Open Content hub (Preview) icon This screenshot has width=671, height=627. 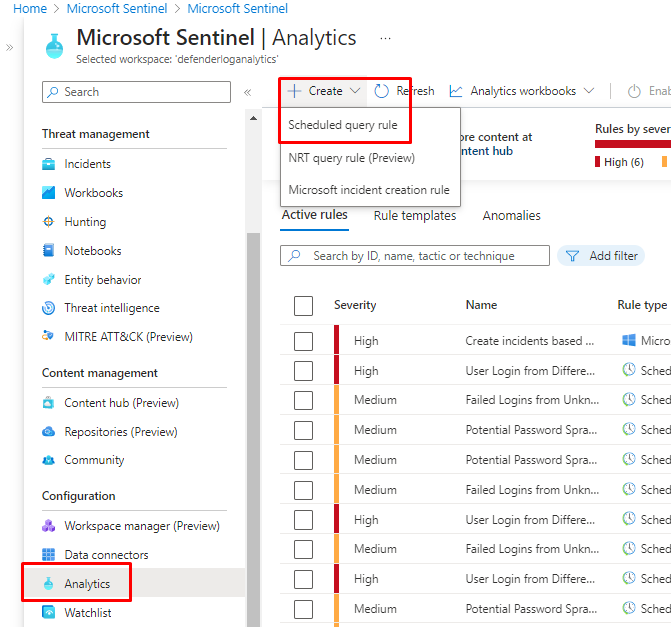(49, 403)
